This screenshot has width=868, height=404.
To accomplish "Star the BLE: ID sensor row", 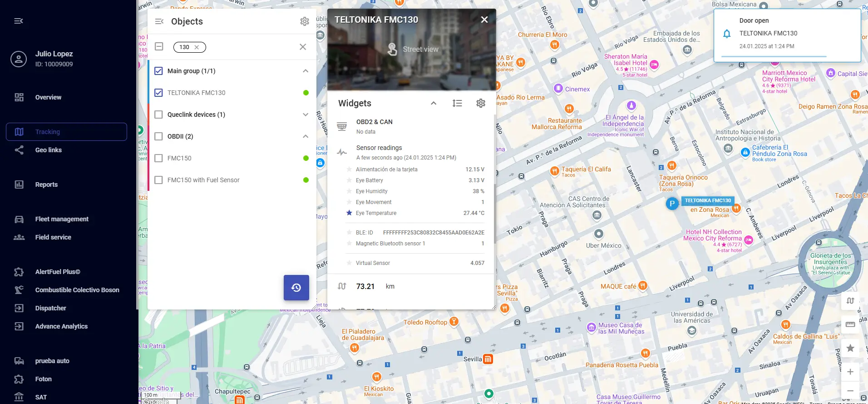I will [349, 232].
